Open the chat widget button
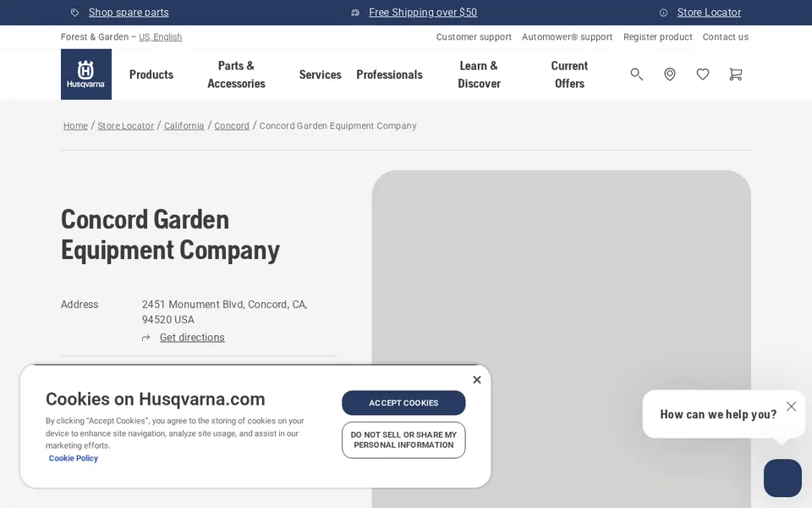 [x=782, y=478]
